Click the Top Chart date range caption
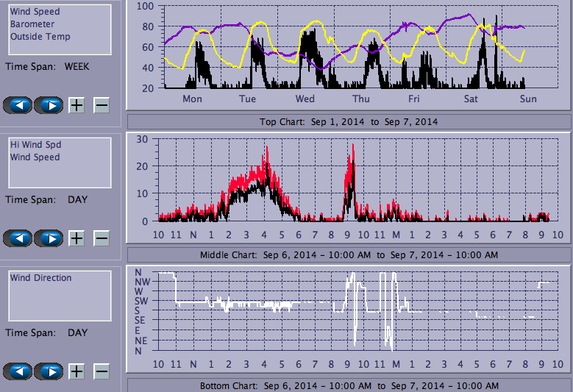Image resolution: width=573 pixels, height=392 pixels. tap(349, 121)
